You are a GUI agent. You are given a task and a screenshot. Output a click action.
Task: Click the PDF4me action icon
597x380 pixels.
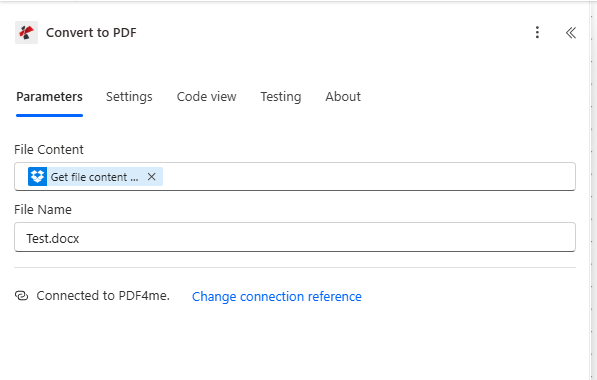(26, 32)
